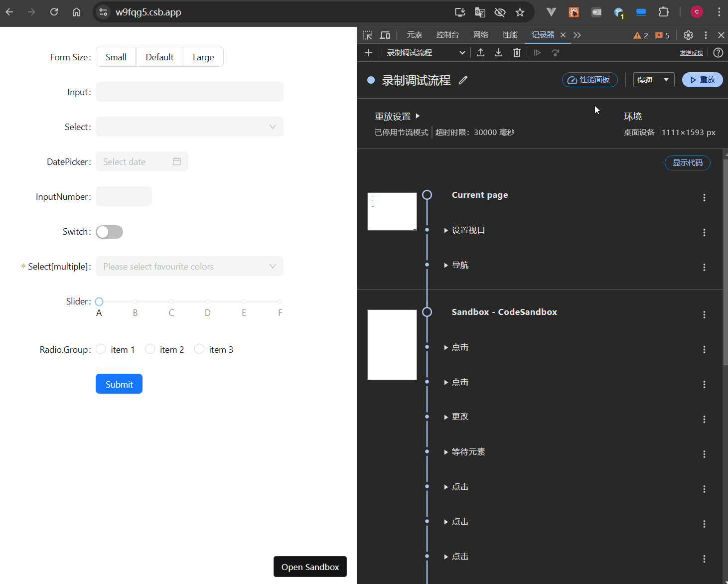Viewport: 728px width, 584px height.
Task: Edit recording title with pencil icon
Action: [x=463, y=80]
